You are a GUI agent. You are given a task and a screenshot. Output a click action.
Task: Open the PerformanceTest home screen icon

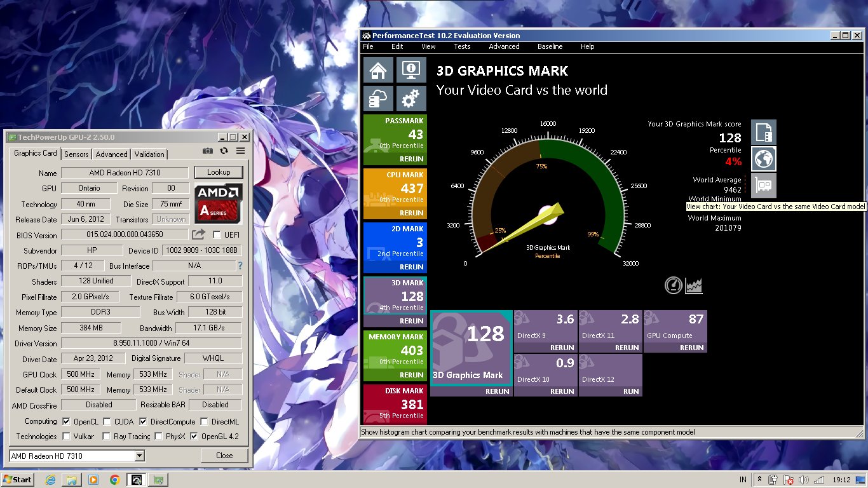378,70
